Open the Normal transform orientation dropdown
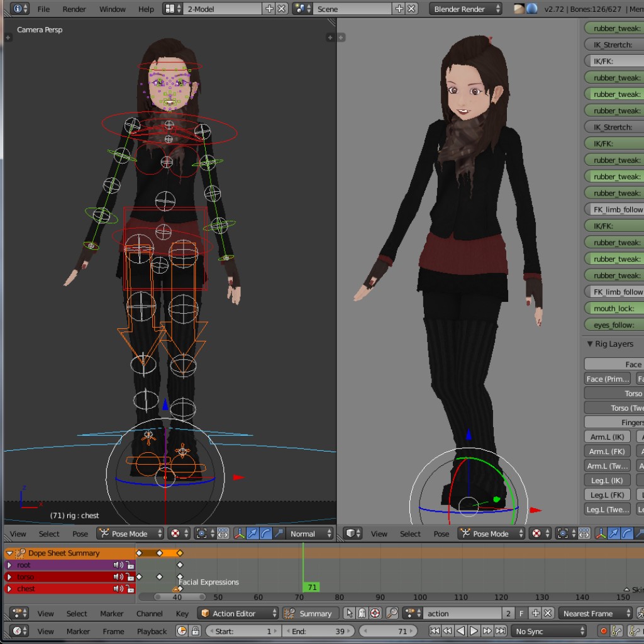Screen dimensions: 644x644 [308, 533]
